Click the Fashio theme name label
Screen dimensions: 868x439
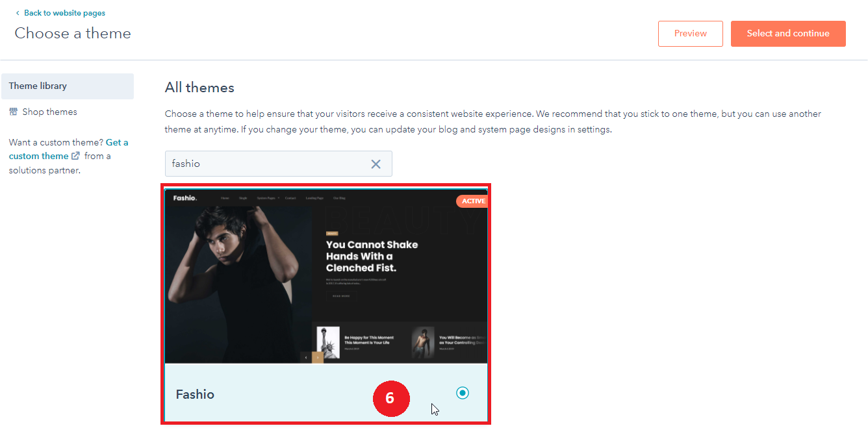(x=195, y=394)
